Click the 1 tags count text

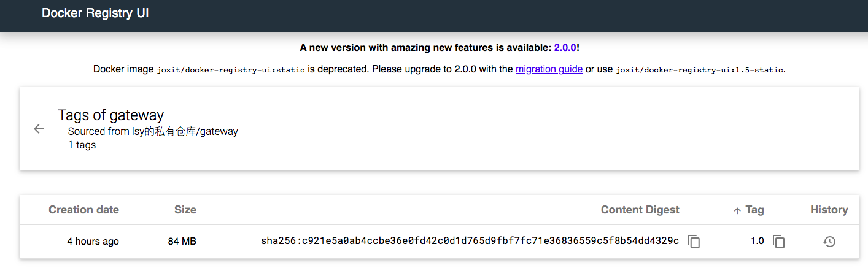[82, 145]
